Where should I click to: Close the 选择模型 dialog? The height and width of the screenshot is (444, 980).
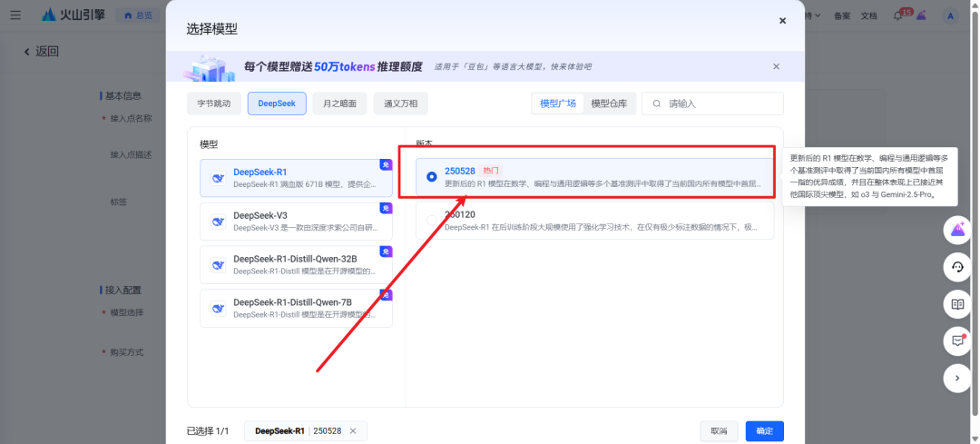pyautogui.click(x=782, y=21)
